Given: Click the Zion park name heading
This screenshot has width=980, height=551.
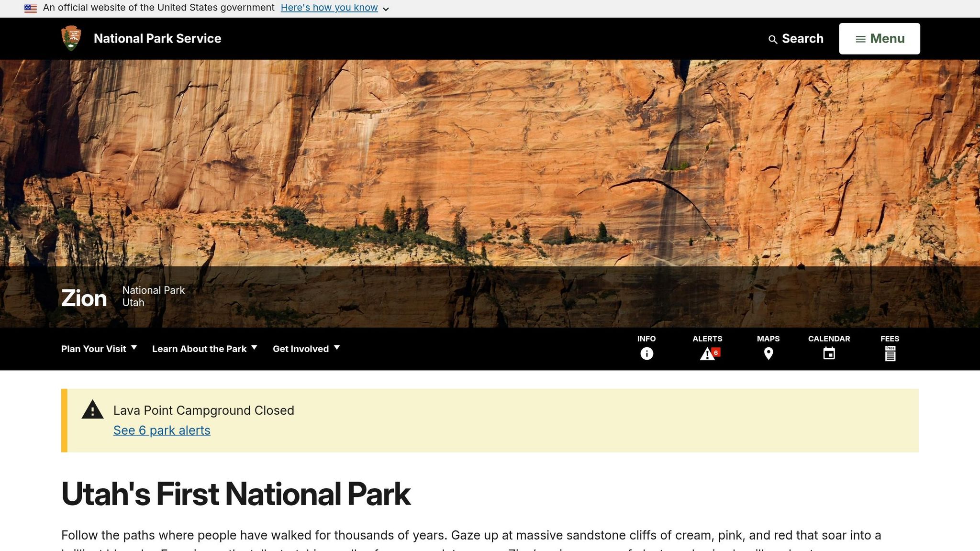Looking at the screenshot, I should tap(84, 298).
